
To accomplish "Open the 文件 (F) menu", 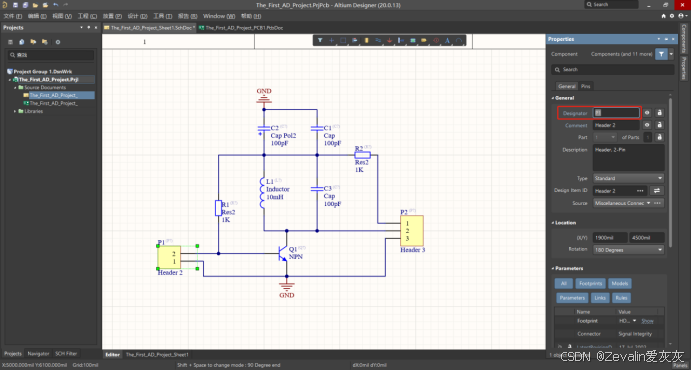I will coord(12,16).
